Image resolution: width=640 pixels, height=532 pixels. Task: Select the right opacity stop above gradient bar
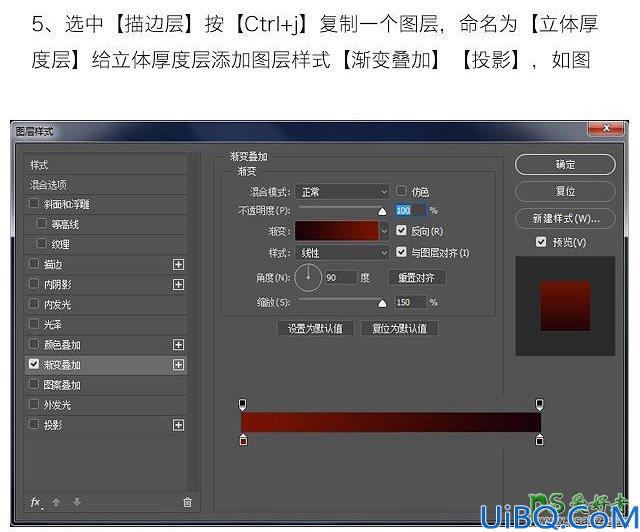coord(539,404)
